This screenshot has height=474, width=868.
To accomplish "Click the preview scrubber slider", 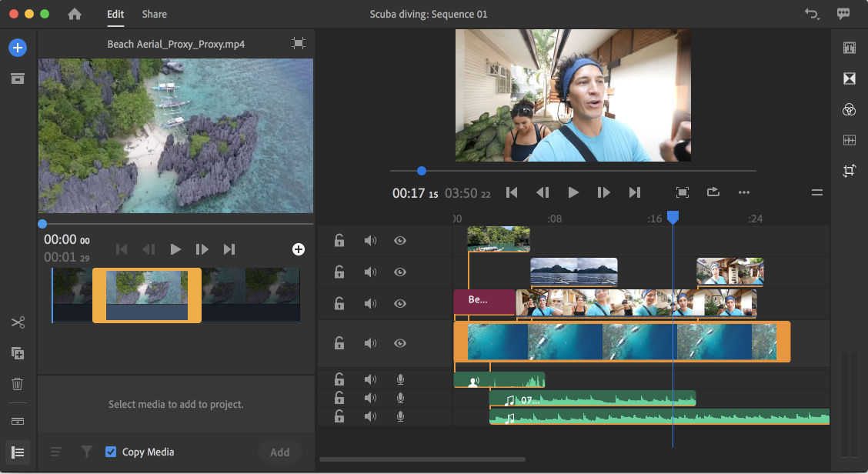I will coord(421,171).
